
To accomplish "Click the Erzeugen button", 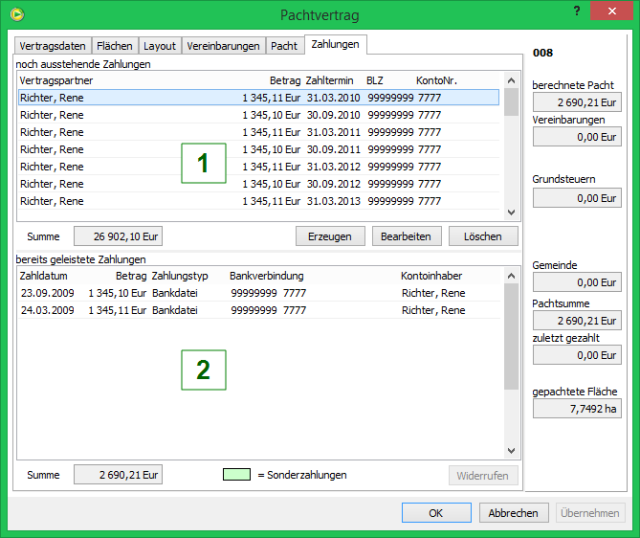I will pyautogui.click(x=330, y=236).
